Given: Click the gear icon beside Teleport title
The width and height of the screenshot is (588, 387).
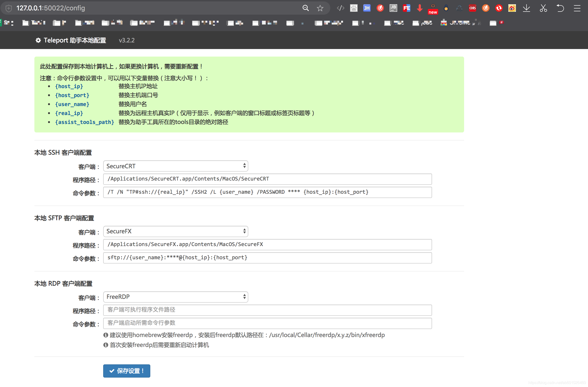Looking at the screenshot, I should click(x=38, y=40).
